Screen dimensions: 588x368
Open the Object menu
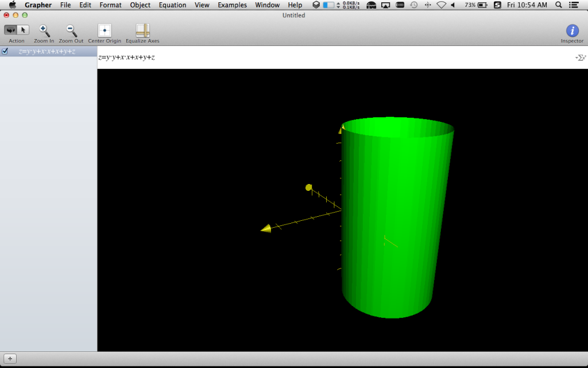140,5
